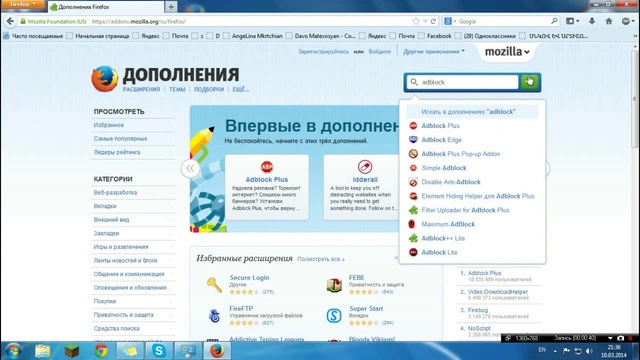
Task: Choose 'Искать в дополнениях adblock' suggestion
Action: 472,112
